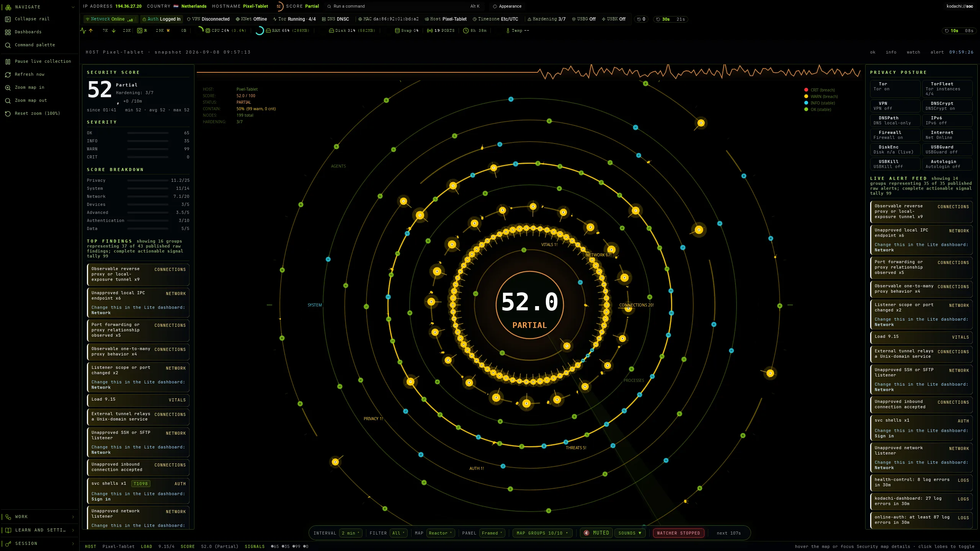Click the Pause live collection icon
980x551 pixels.
(8, 62)
